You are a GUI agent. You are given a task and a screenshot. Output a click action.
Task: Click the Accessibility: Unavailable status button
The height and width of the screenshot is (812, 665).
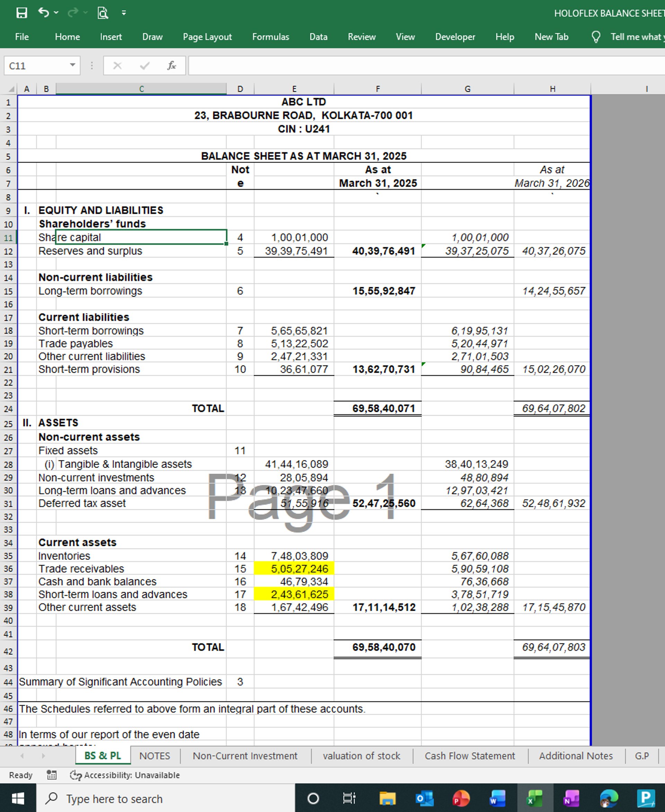click(125, 775)
